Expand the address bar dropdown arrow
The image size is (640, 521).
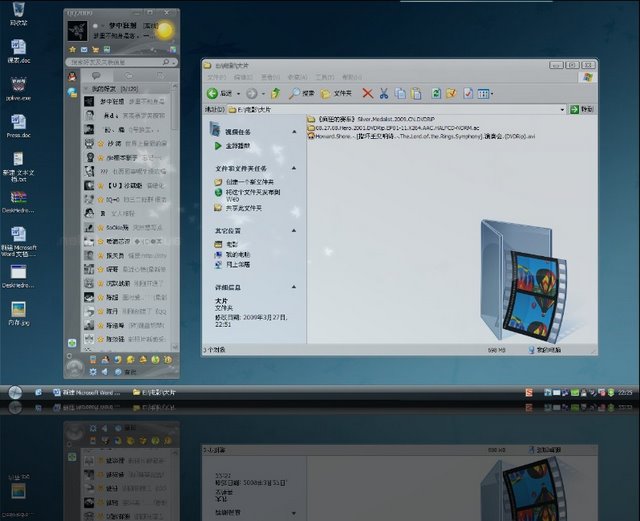click(562, 109)
